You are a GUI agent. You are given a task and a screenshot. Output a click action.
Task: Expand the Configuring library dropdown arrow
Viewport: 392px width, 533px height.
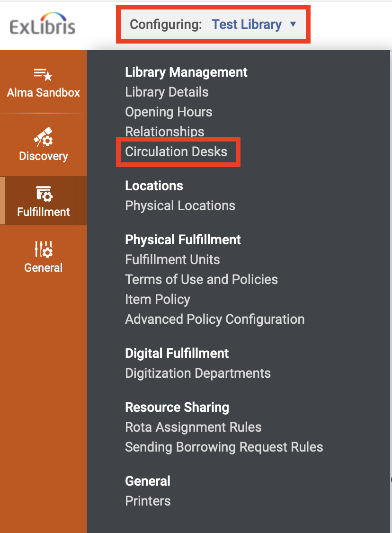click(x=293, y=24)
